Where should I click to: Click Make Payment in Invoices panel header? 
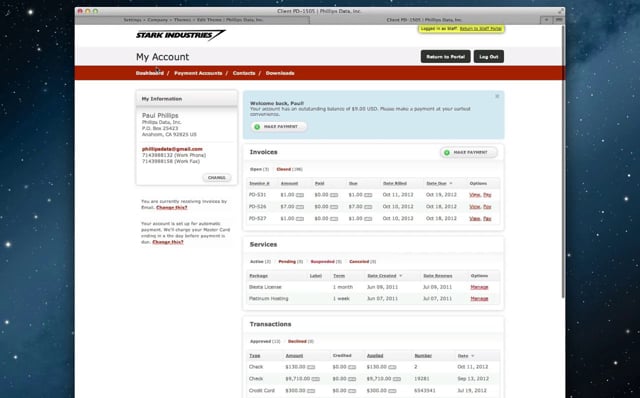point(469,152)
